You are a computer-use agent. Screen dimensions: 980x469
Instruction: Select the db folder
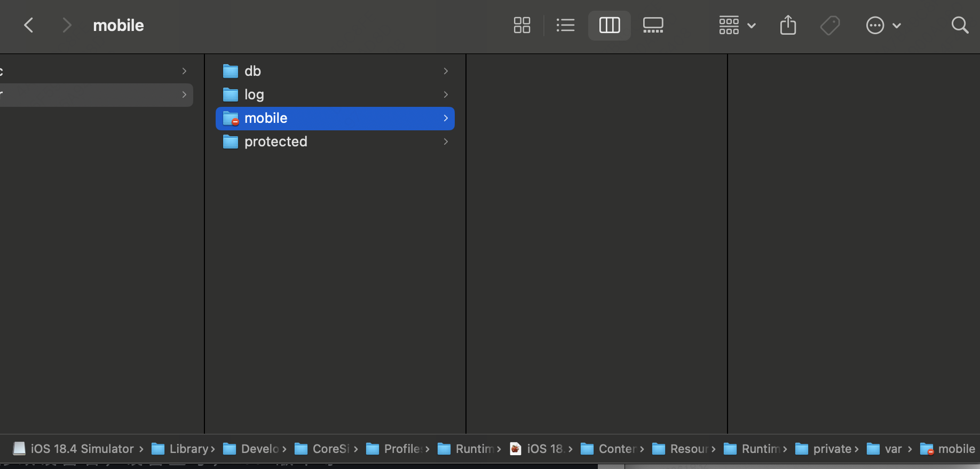click(335, 71)
